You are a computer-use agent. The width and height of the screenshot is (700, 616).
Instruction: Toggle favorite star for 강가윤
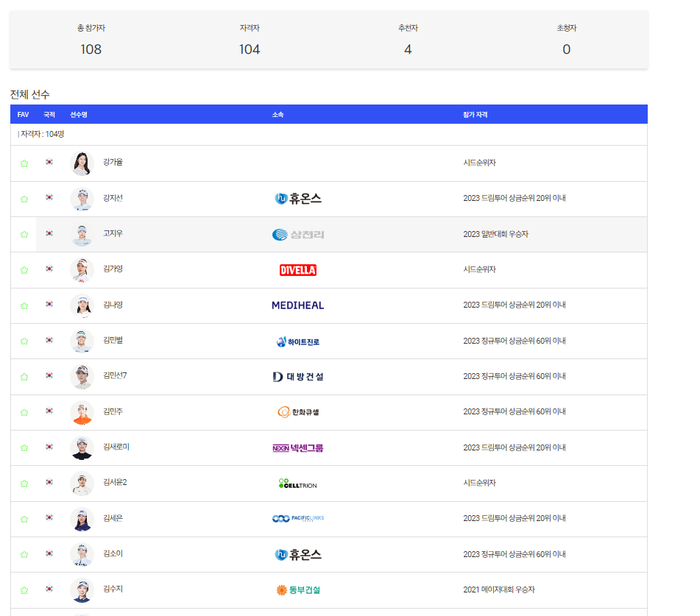click(x=24, y=163)
